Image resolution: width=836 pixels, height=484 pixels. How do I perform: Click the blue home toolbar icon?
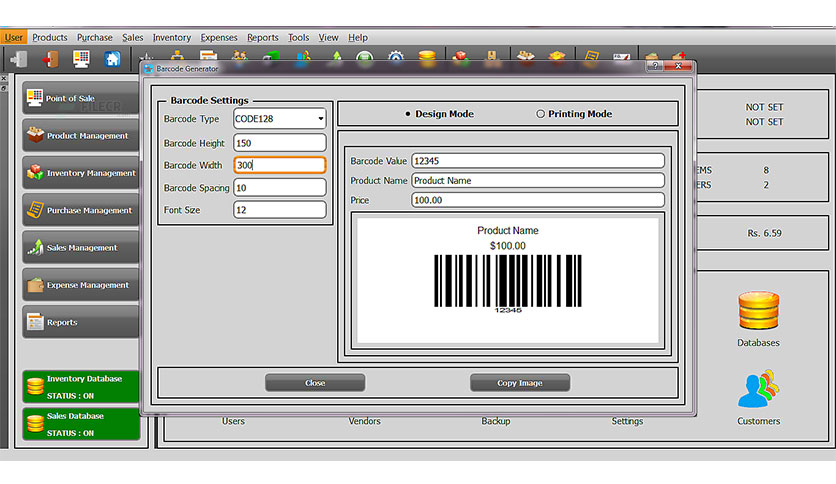112,59
